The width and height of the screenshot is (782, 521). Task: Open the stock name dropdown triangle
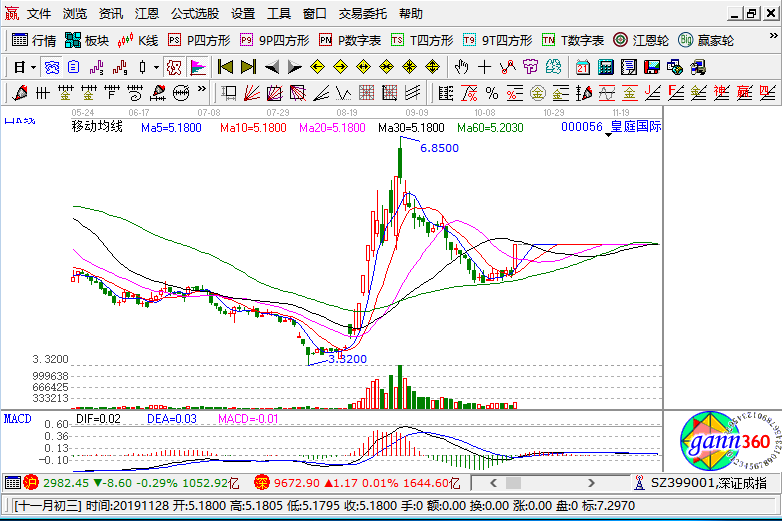(608, 135)
